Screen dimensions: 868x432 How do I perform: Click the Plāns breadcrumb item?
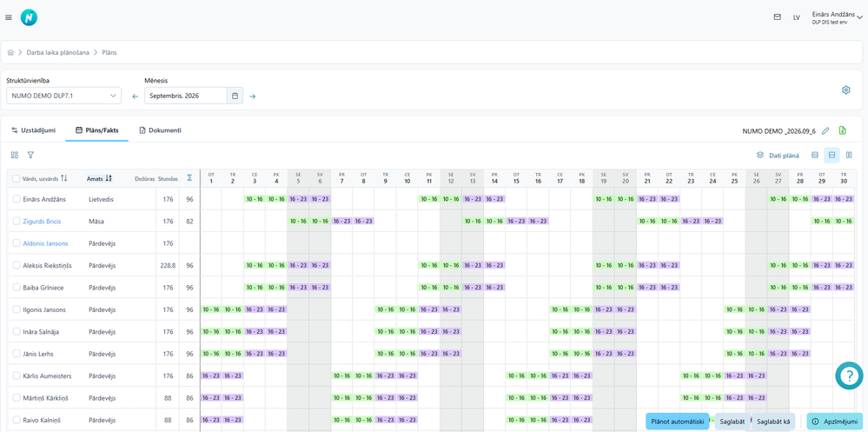point(109,53)
